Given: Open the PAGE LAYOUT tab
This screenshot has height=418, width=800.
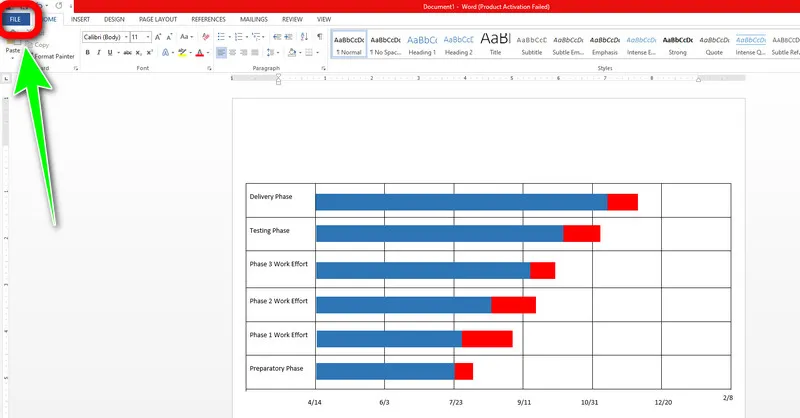Looking at the screenshot, I should tap(160, 19).
